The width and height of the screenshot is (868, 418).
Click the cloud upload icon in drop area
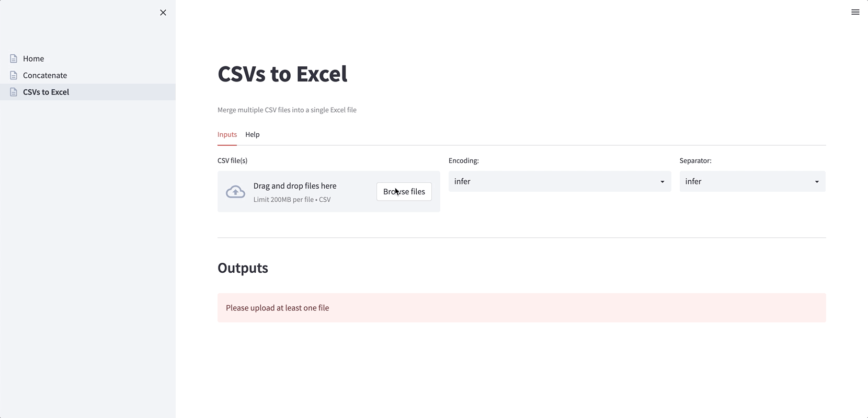tap(235, 192)
